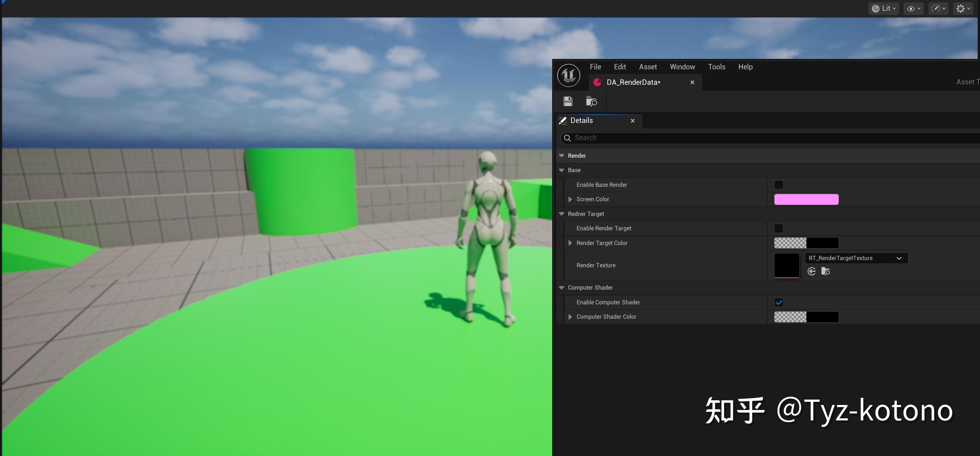Click the pink Screen Color swatch
980x456 pixels.
[x=806, y=199]
